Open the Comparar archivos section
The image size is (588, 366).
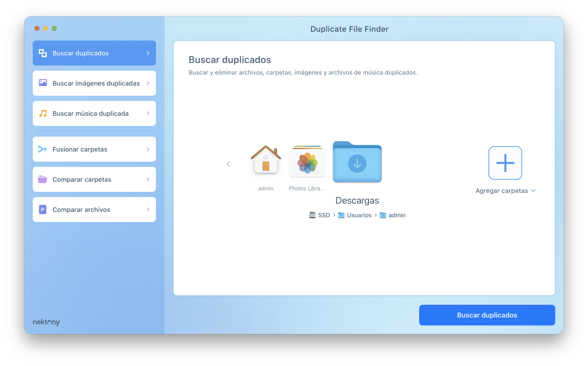coord(94,209)
